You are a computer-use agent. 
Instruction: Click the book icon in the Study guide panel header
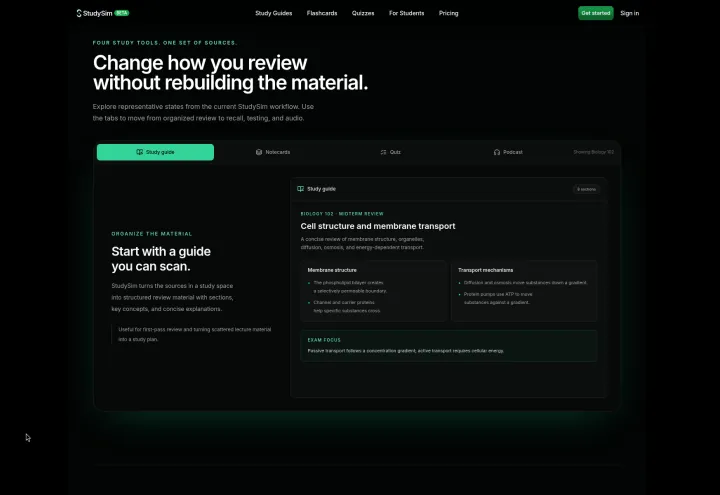300,189
